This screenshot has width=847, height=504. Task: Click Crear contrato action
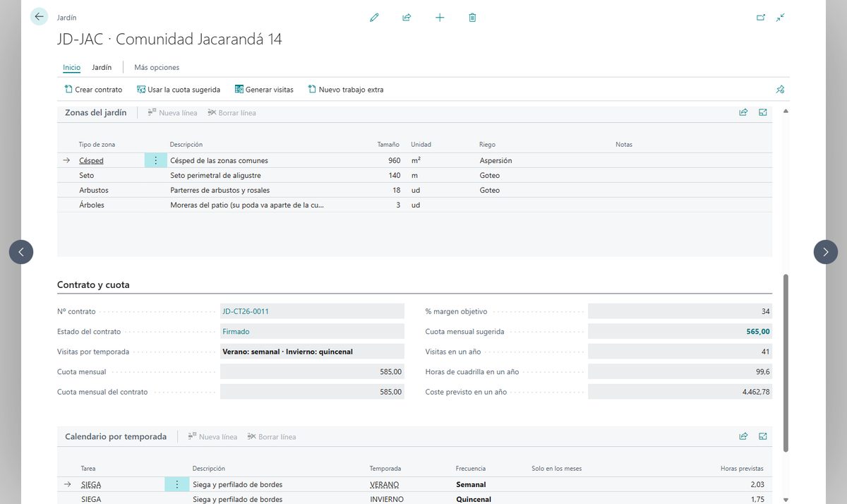(x=93, y=90)
